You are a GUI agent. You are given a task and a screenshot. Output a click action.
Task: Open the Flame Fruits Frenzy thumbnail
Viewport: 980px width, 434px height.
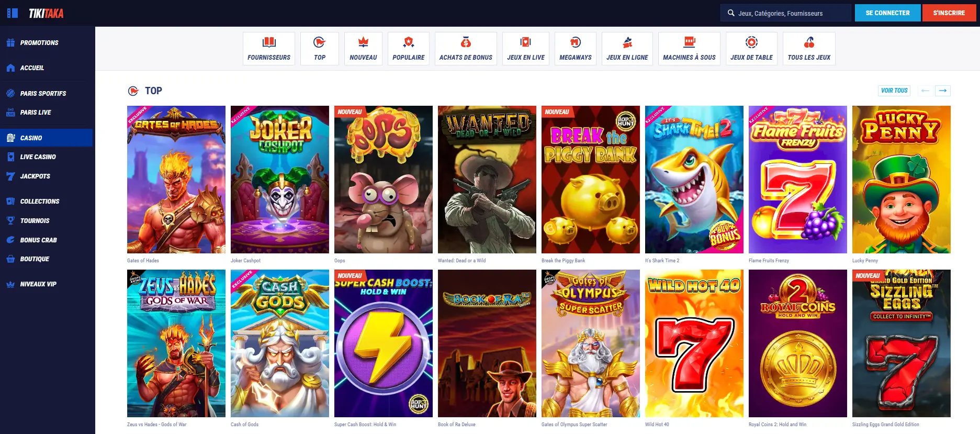pyautogui.click(x=798, y=180)
